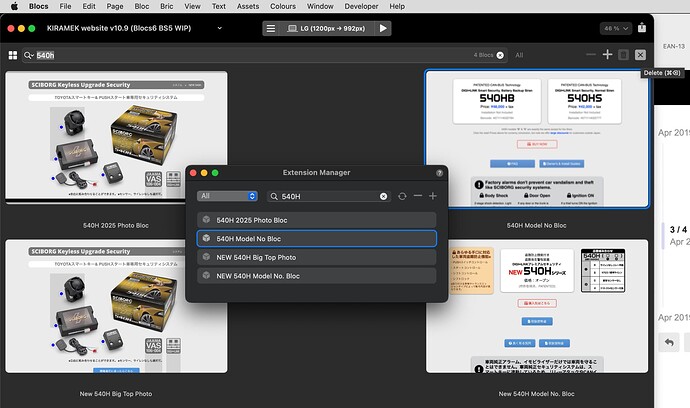Screen dimensions: 690x408
Task: Open the Blocs application menu
Action: tap(38, 6)
